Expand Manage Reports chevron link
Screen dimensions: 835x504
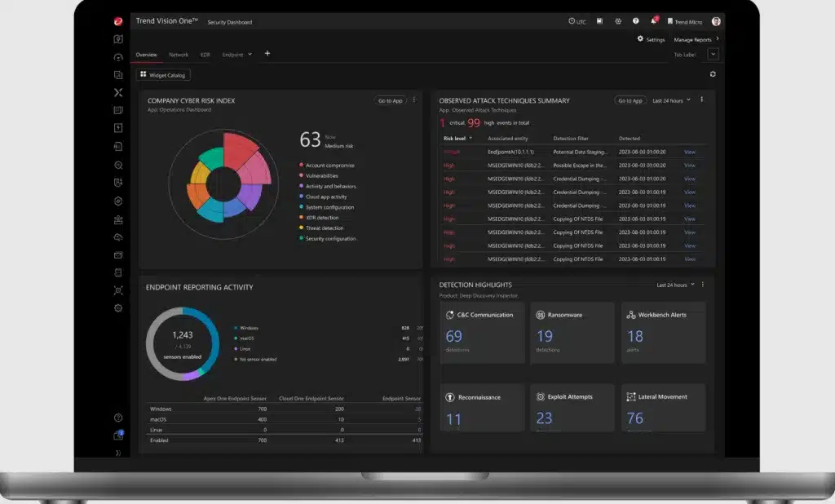point(696,39)
